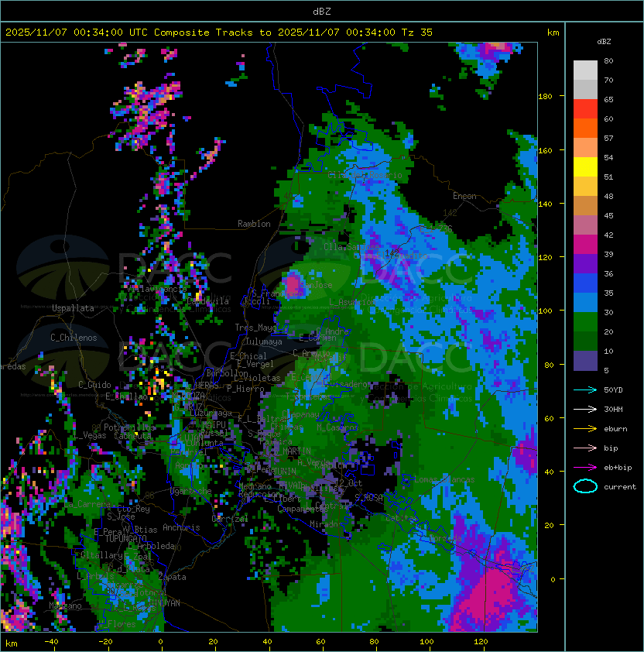644x652 pixels.
Task: Click the 'Carrizal' map label
Action: [230, 519]
